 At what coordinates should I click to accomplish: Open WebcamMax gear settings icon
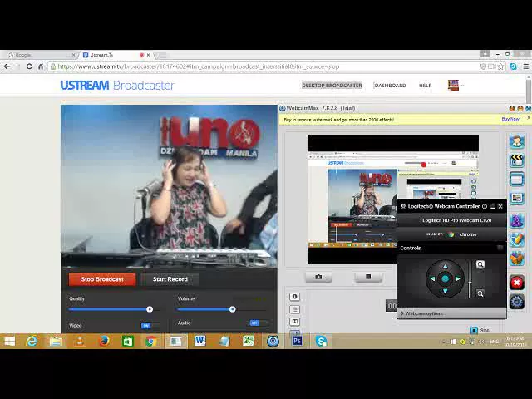(517, 302)
